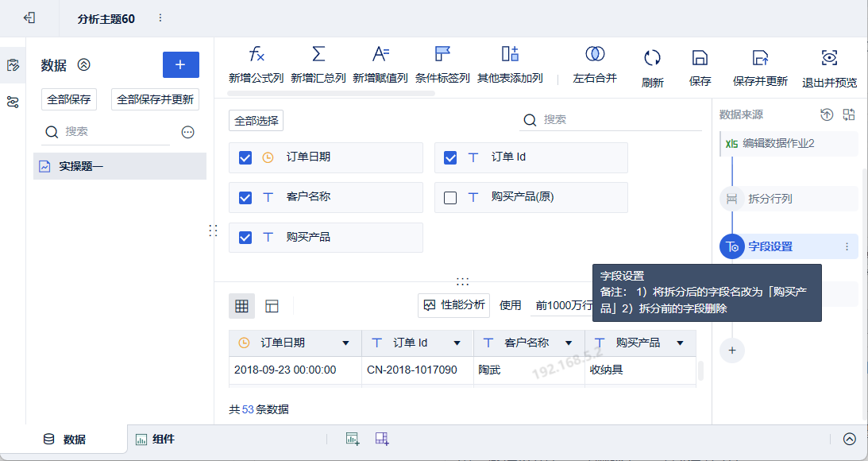
Task: Switch to the 数据 bottom tab
Action: tap(64, 440)
